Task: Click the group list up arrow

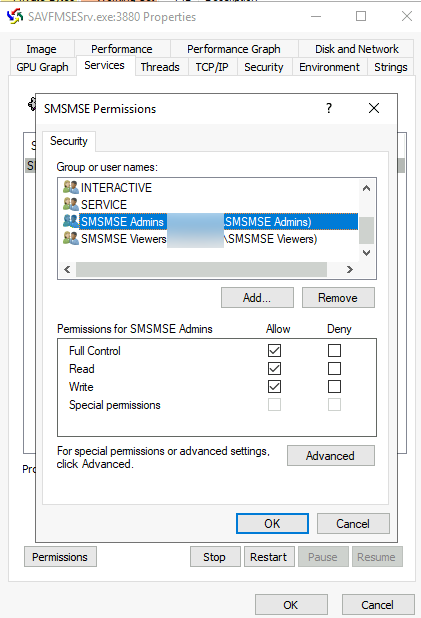Action: click(367, 188)
